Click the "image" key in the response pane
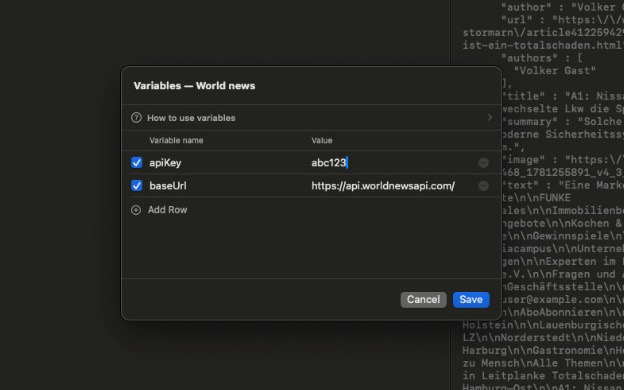 click(524, 160)
